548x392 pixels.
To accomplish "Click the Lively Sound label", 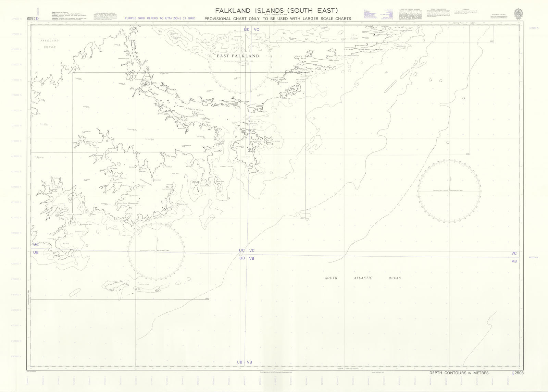I will pos(226,167).
